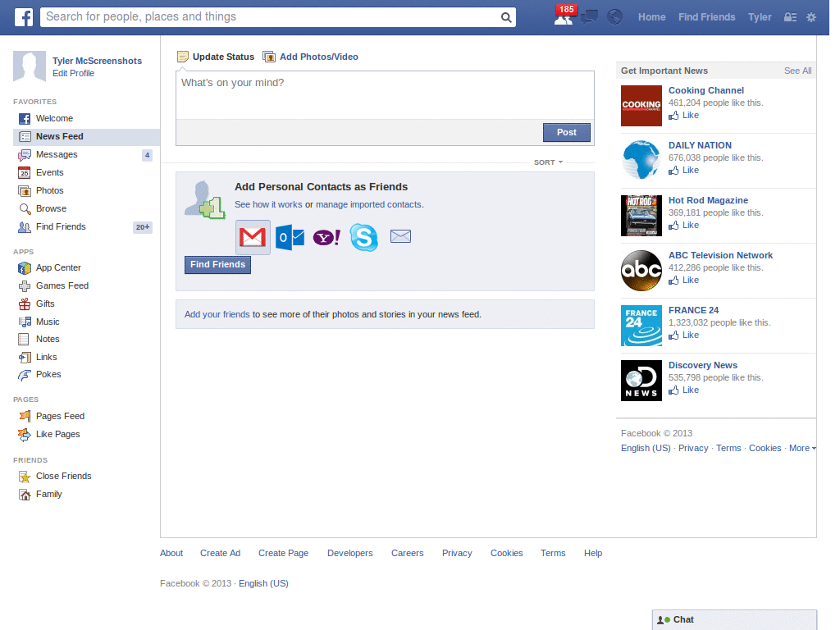Image resolution: width=840 pixels, height=630 pixels.
Task: Select Outlook contact import icon
Action: click(x=290, y=237)
